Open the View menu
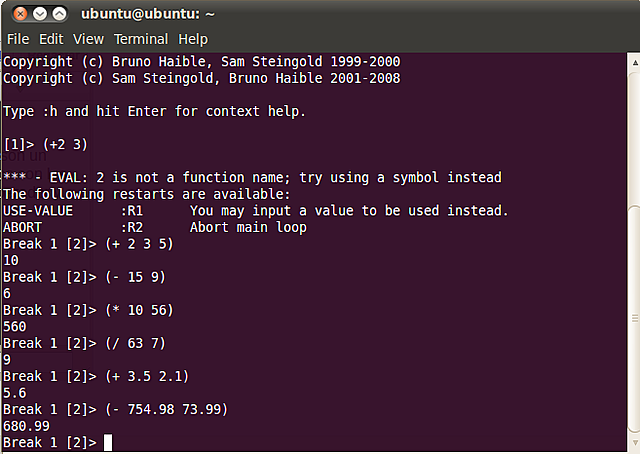The height and width of the screenshot is (454, 640). pyautogui.click(x=88, y=39)
